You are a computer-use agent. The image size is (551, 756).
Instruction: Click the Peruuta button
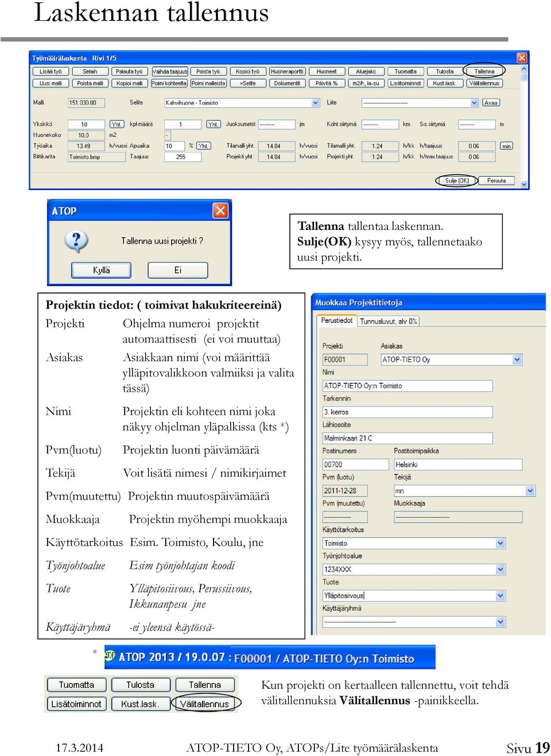[x=496, y=181]
